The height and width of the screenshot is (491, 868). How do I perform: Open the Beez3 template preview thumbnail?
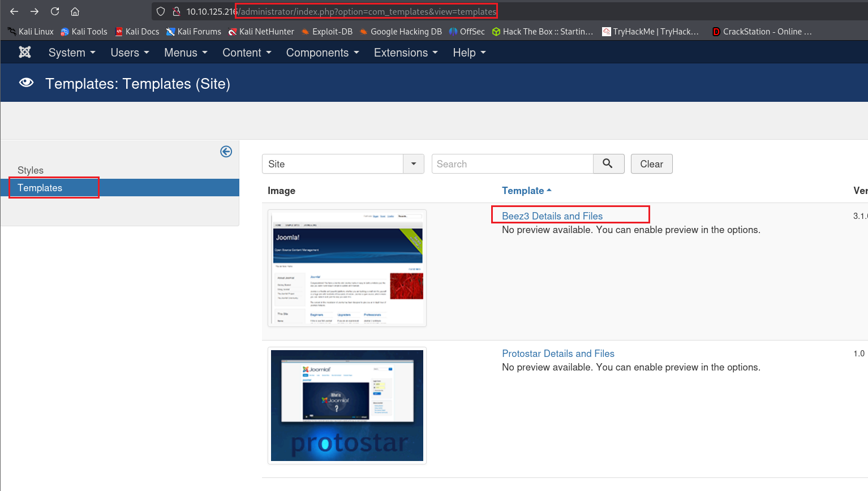pos(347,268)
